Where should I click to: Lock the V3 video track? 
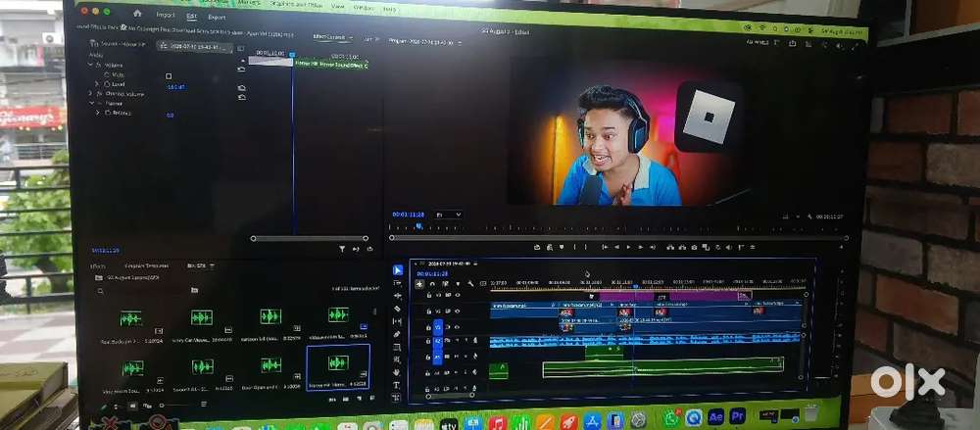tap(429, 295)
